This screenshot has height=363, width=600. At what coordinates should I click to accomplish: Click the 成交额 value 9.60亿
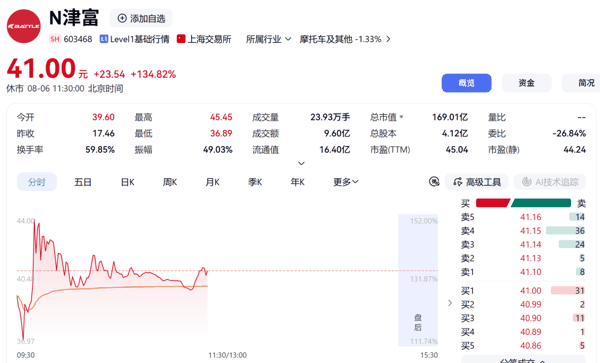tap(337, 133)
